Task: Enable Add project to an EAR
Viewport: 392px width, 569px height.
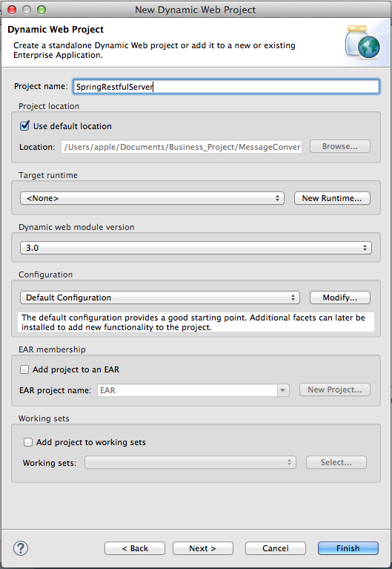Action: pos(24,369)
